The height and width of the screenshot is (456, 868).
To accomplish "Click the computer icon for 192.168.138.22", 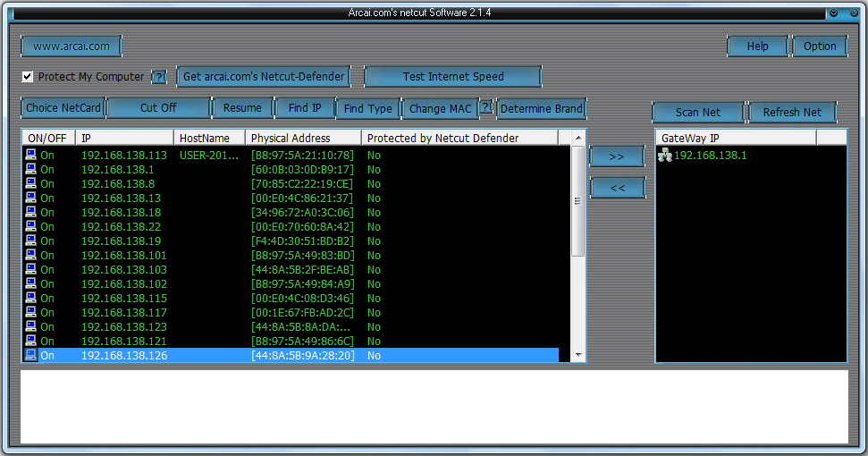I will coord(30,227).
